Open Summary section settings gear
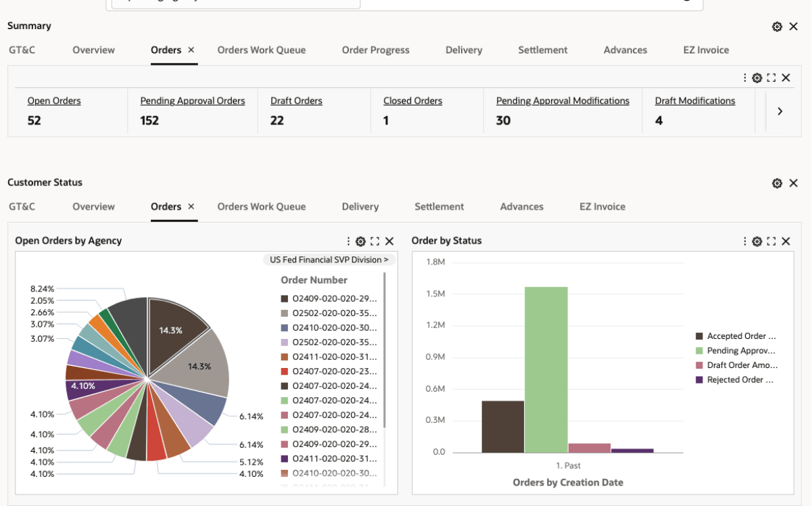This screenshot has width=812, height=506. click(777, 26)
